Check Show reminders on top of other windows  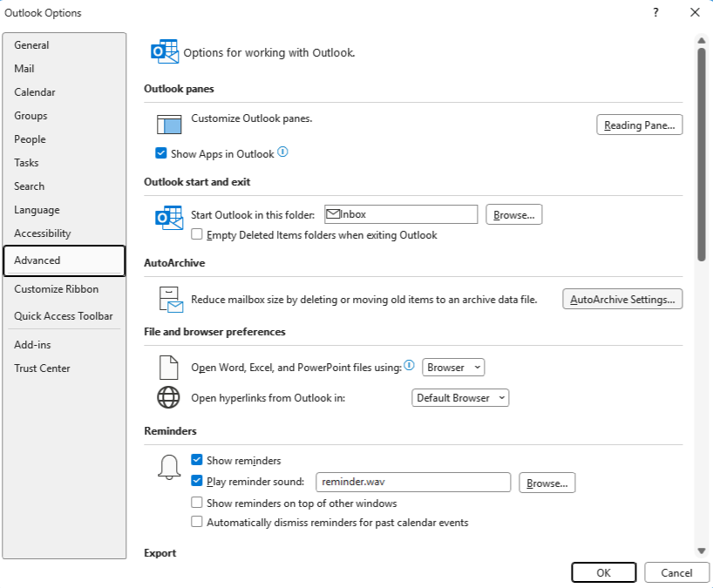pyautogui.click(x=197, y=504)
